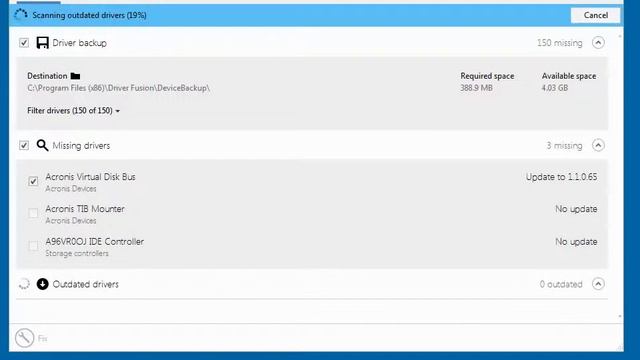Select the A96VR0OJ IDE Controller entry
Screen dimensions: 640x360
pyautogui.click(x=312, y=247)
